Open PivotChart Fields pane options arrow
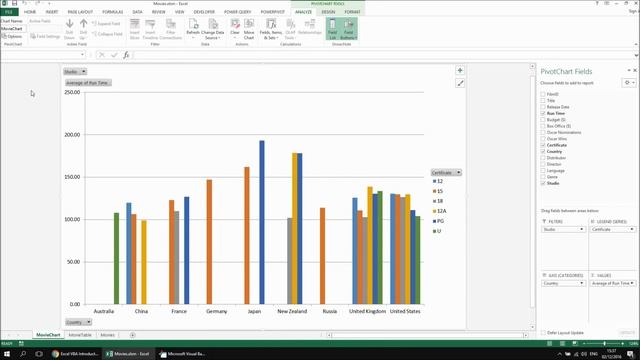Image resolution: width=640 pixels, height=360 pixels. coord(629,71)
